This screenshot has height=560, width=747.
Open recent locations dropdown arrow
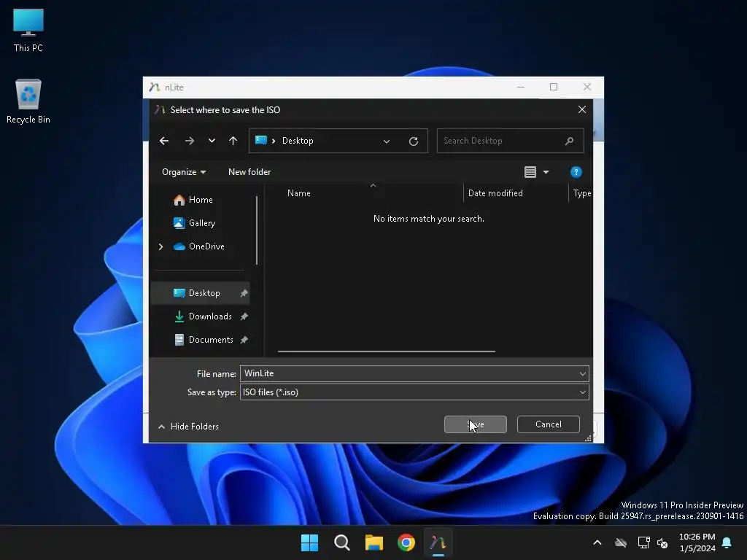click(x=212, y=141)
